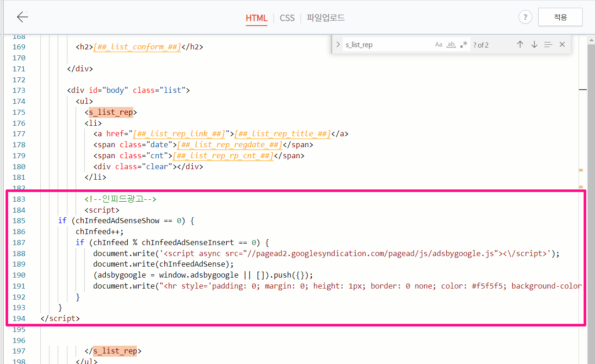Click the [##_list_rep_regdate_##] placeholder

(230, 145)
